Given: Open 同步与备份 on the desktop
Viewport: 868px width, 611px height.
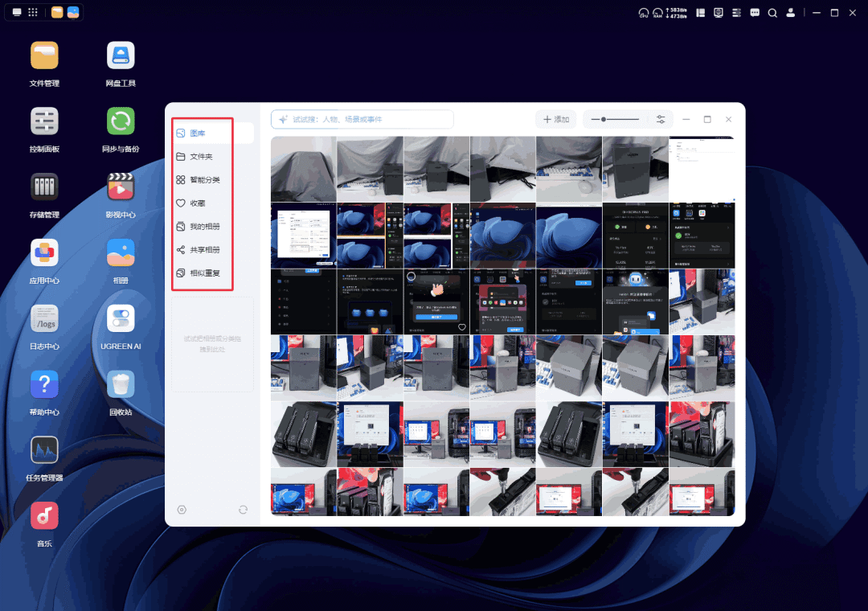Looking at the screenshot, I should (121, 121).
